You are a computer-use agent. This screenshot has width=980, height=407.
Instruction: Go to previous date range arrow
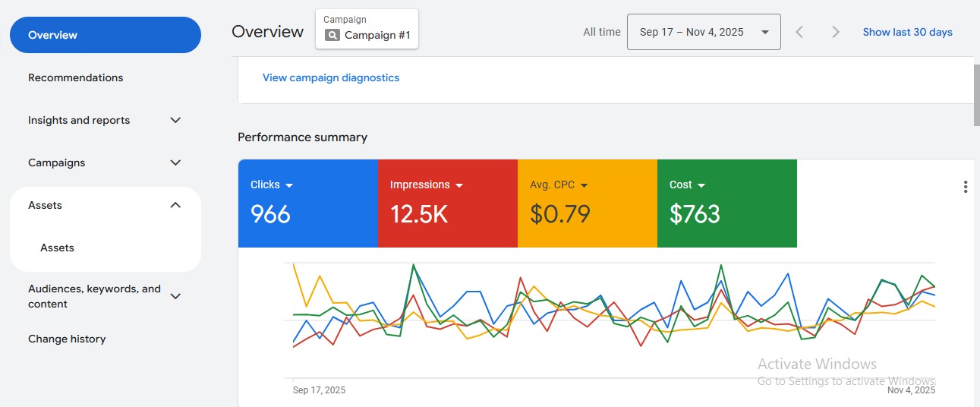tap(799, 32)
